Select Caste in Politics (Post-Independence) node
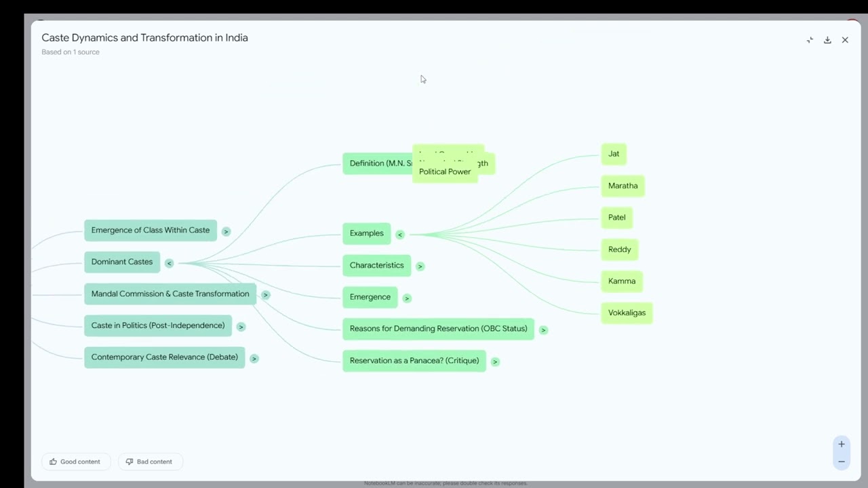 pyautogui.click(x=158, y=326)
